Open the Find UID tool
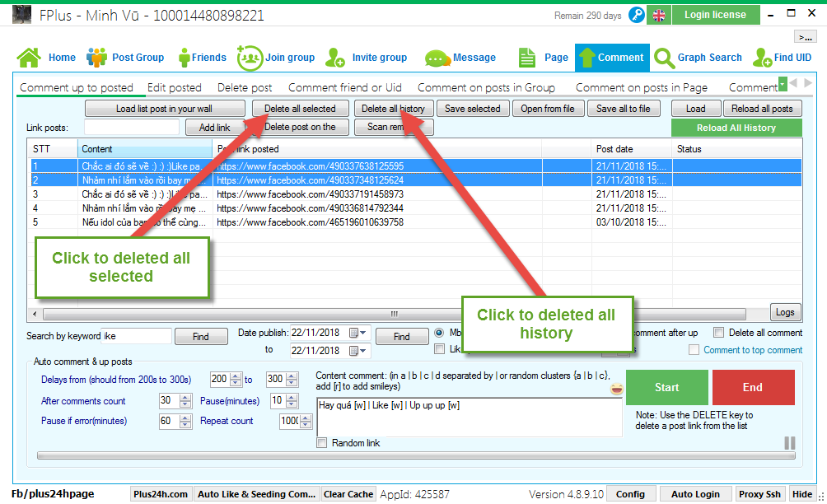This screenshot has width=827, height=504. [x=783, y=58]
